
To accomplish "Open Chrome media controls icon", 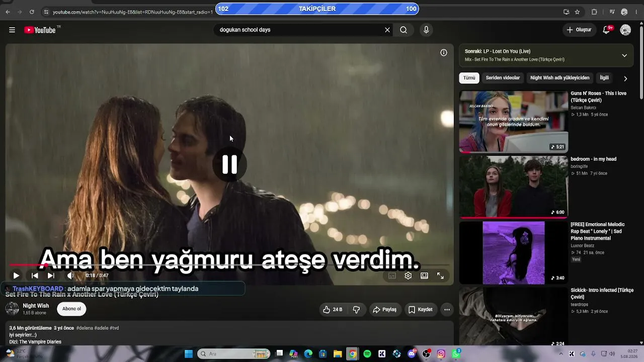I will pyautogui.click(x=612, y=12).
